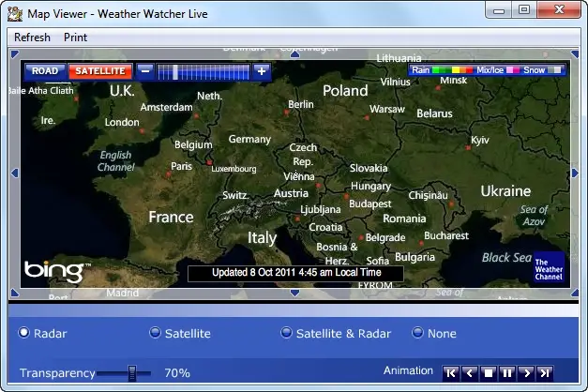Screen dimensions: 588x392
Task: Click the Paris label on map
Action: [x=182, y=166]
